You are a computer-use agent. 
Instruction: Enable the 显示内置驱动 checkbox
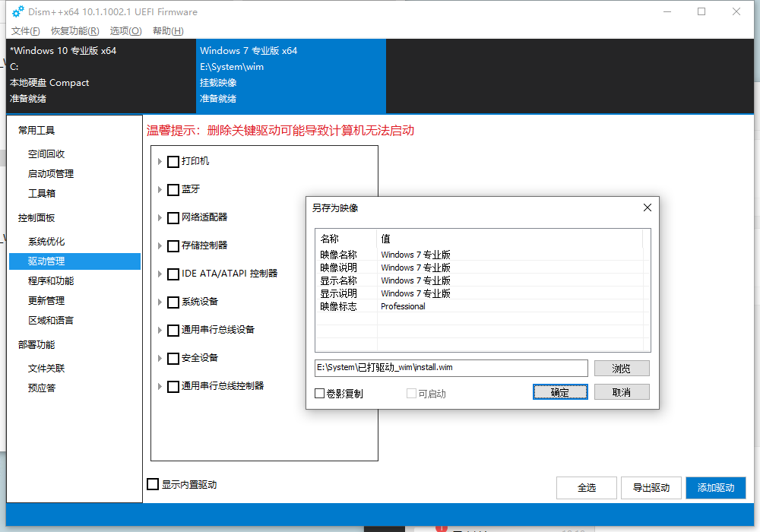click(153, 484)
